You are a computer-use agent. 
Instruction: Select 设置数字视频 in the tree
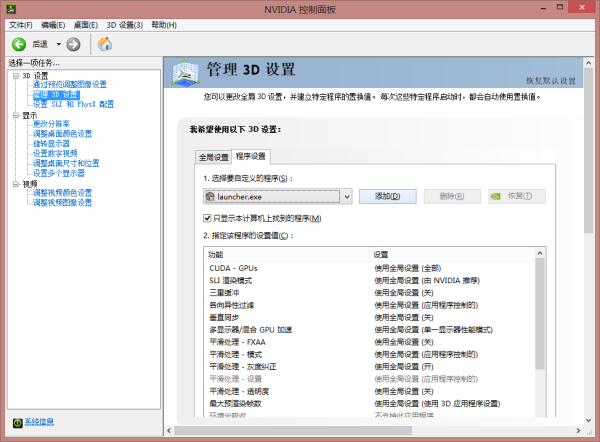click(55, 153)
